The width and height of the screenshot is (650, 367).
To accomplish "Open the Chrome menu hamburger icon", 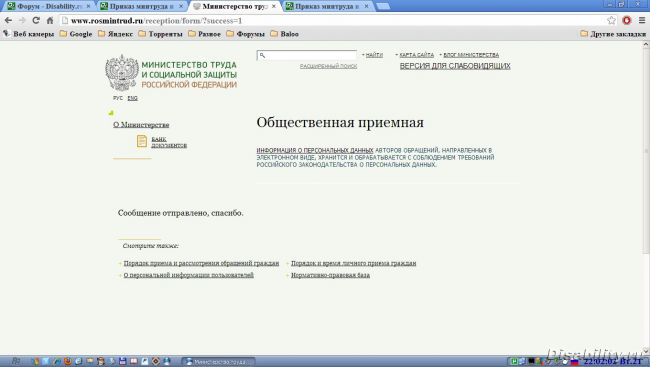I will tap(642, 20).
